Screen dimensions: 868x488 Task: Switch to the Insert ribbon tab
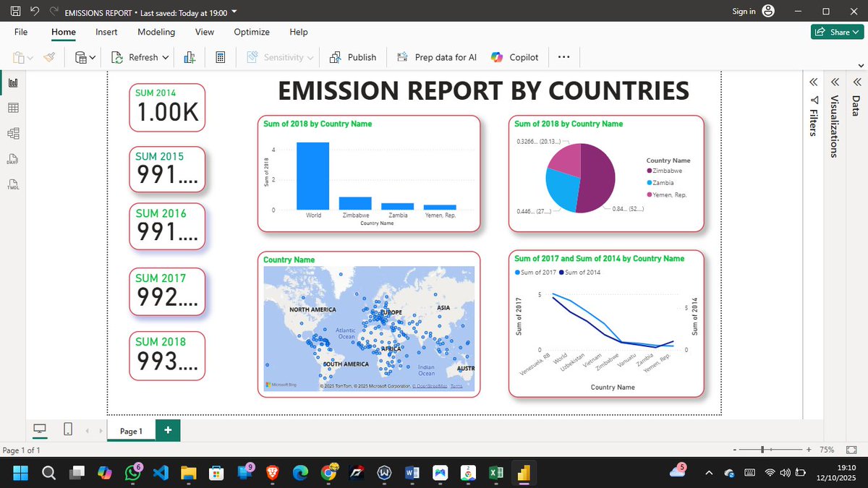pos(106,32)
